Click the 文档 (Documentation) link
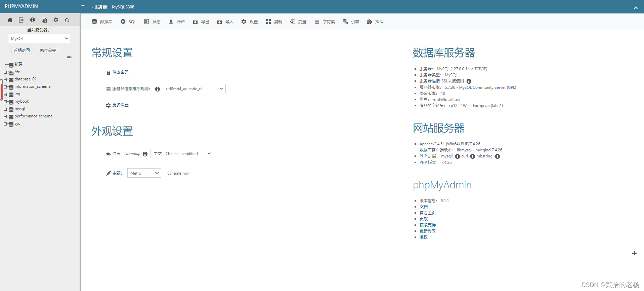 [424, 207]
